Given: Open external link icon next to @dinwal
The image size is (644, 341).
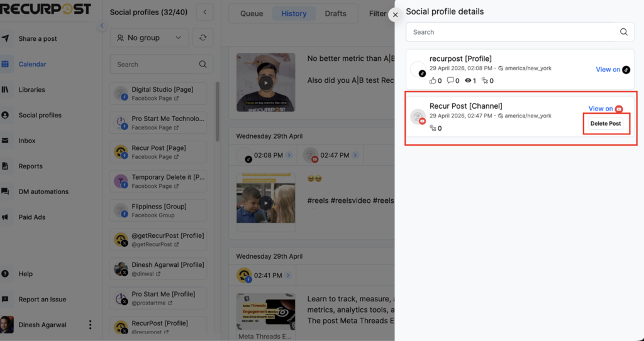Looking at the screenshot, I should click(x=158, y=274).
